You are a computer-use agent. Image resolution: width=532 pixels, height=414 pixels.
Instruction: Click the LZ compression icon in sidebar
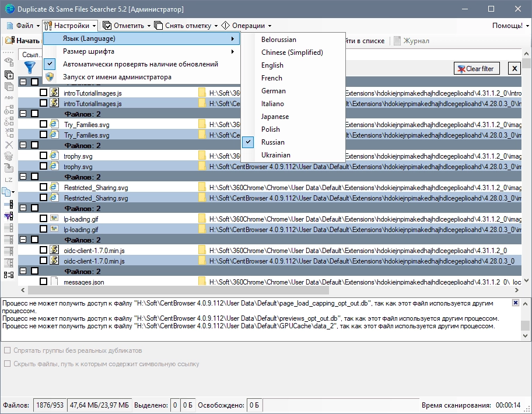[9, 180]
